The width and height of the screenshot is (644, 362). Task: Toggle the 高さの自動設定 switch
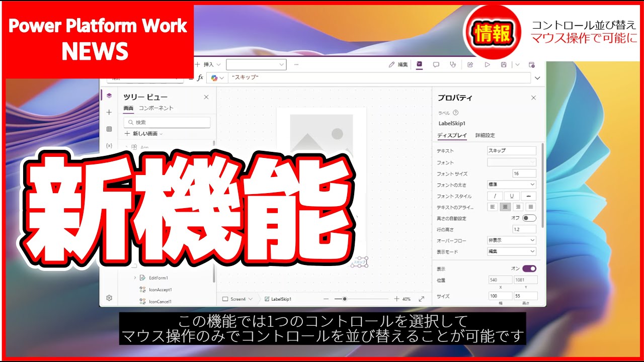point(529,218)
